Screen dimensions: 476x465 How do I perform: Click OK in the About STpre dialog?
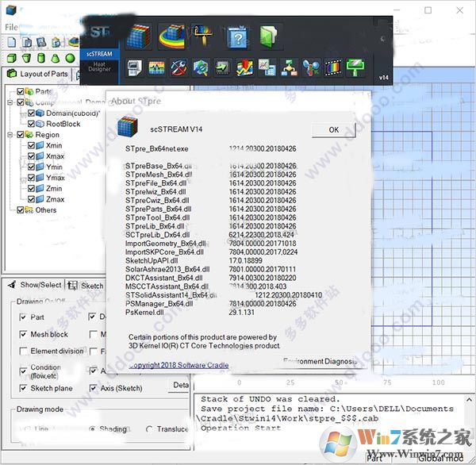[334, 130]
